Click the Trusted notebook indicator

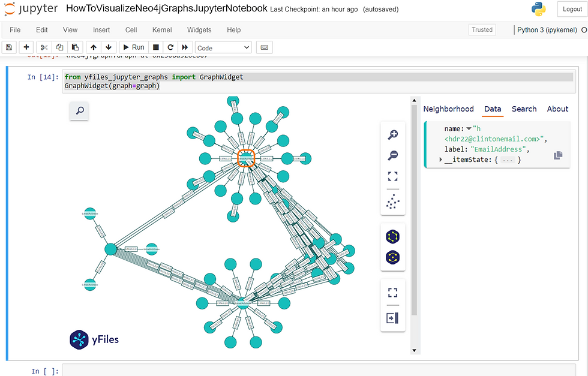pyautogui.click(x=482, y=29)
